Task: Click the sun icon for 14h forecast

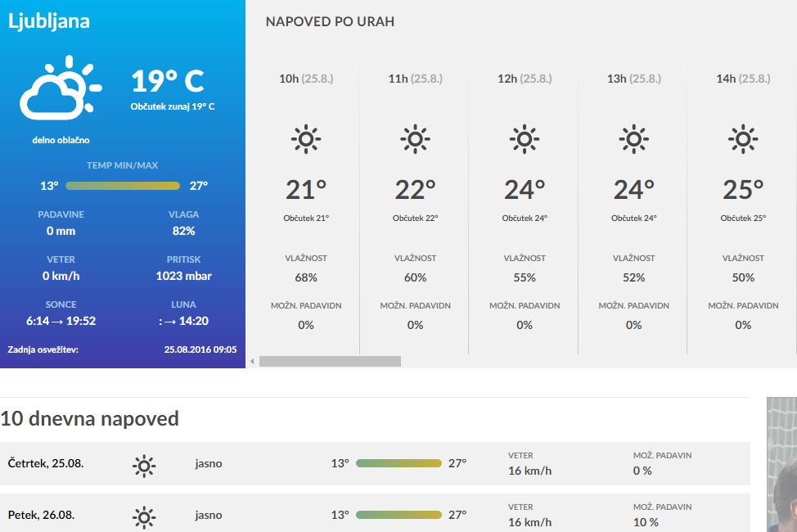Action: pyautogui.click(x=743, y=139)
